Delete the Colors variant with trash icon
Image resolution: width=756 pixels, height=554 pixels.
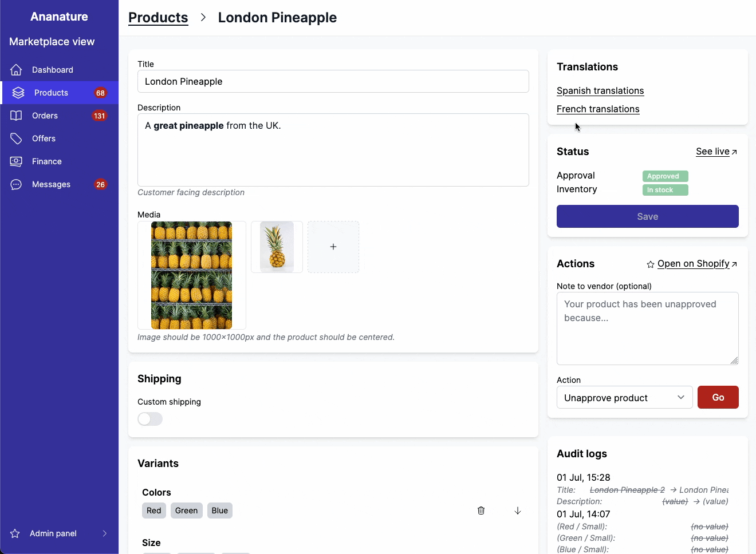[481, 510]
